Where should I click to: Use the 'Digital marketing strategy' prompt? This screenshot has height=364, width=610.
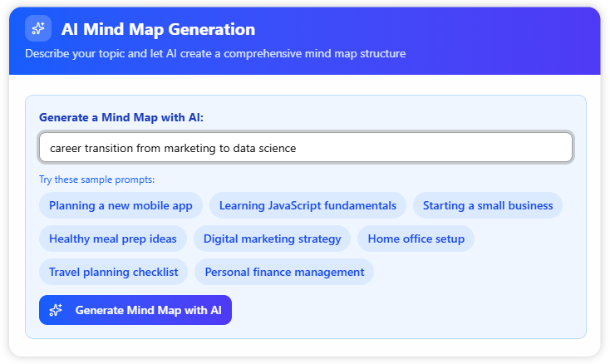(272, 239)
